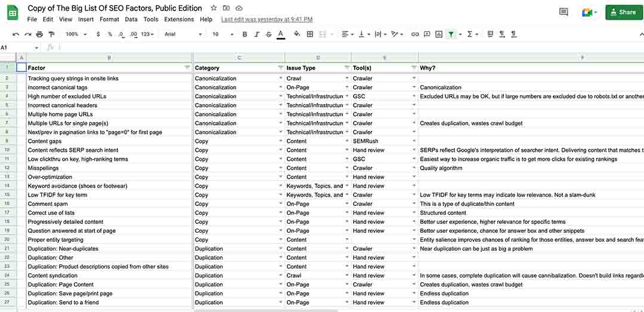Click the Insert chart icon
This screenshot has height=312, width=644.
tap(439, 35)
